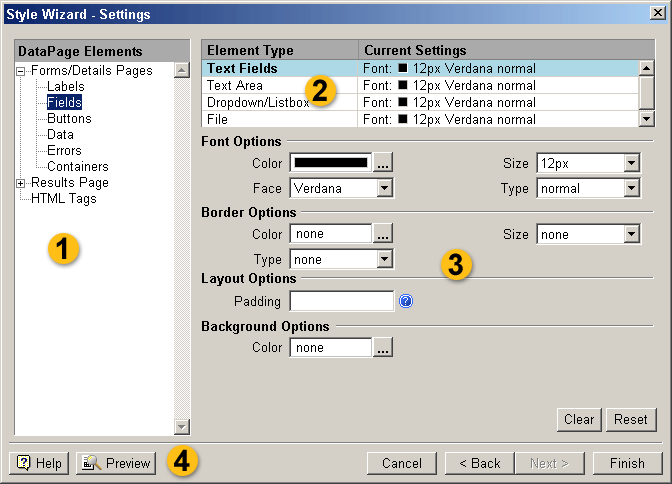Click the element type list scroll up arrow
The height and width of the screenshot is (484, 672).
(x=646, y=68)
